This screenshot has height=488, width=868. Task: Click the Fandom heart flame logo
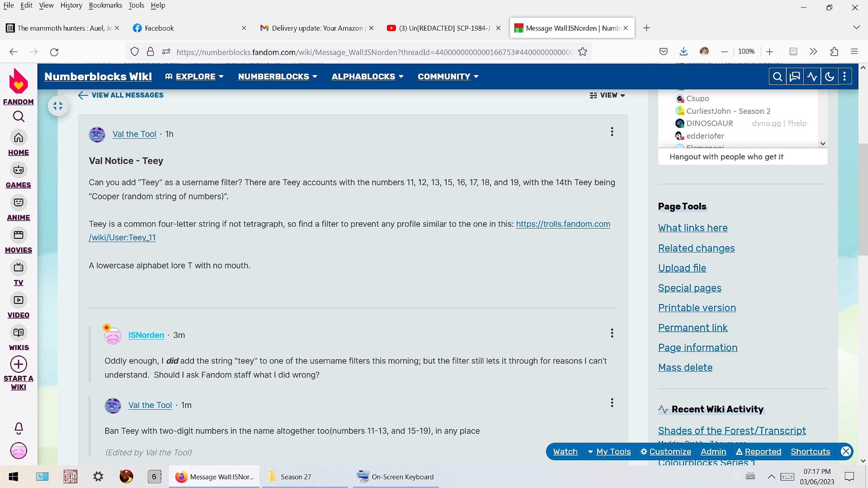coord(18,81)
